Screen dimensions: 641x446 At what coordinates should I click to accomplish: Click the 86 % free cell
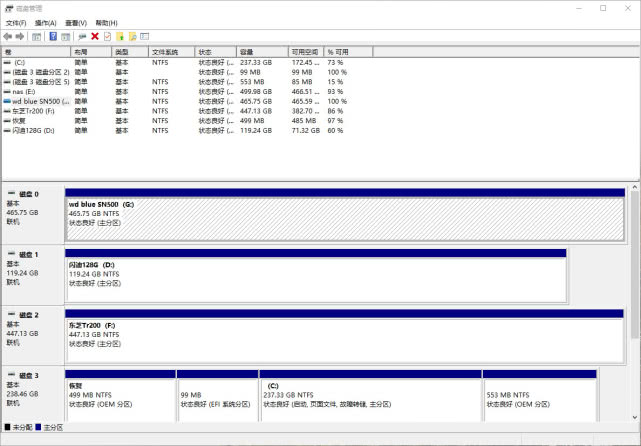point(335,111)
